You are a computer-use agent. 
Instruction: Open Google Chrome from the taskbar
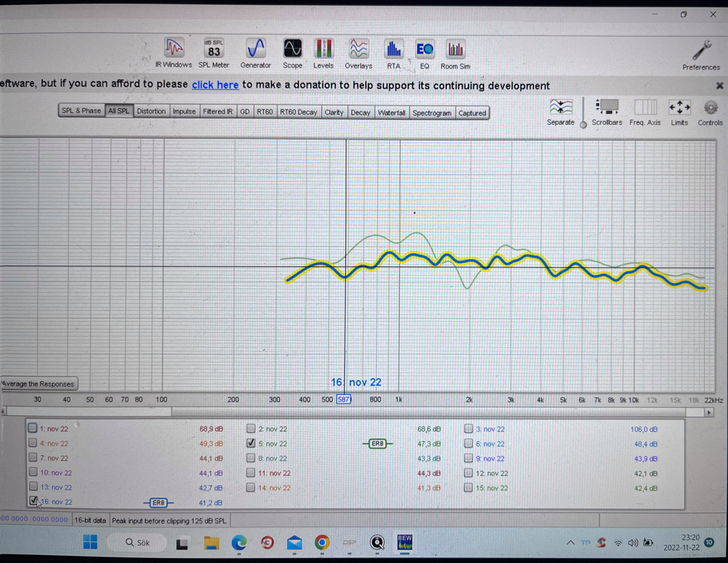tap(322, 543)
